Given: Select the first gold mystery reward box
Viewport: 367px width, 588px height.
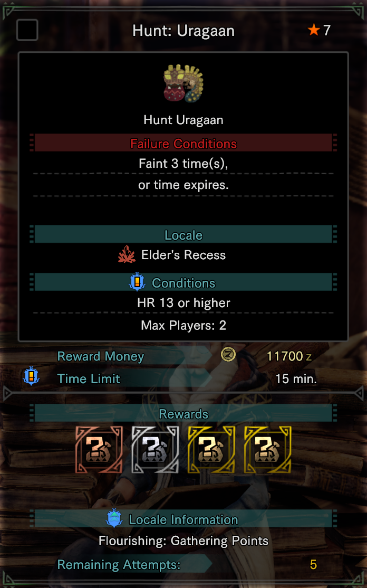Looking at the screenshot, I should coord(211,449).
